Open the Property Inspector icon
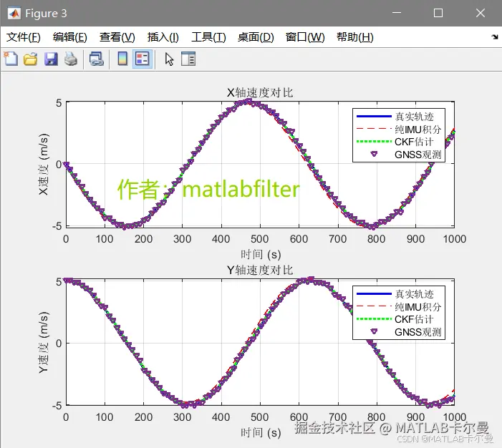This screenshot has width=502, height=448. pyautogui.click(x=188, y=59)
